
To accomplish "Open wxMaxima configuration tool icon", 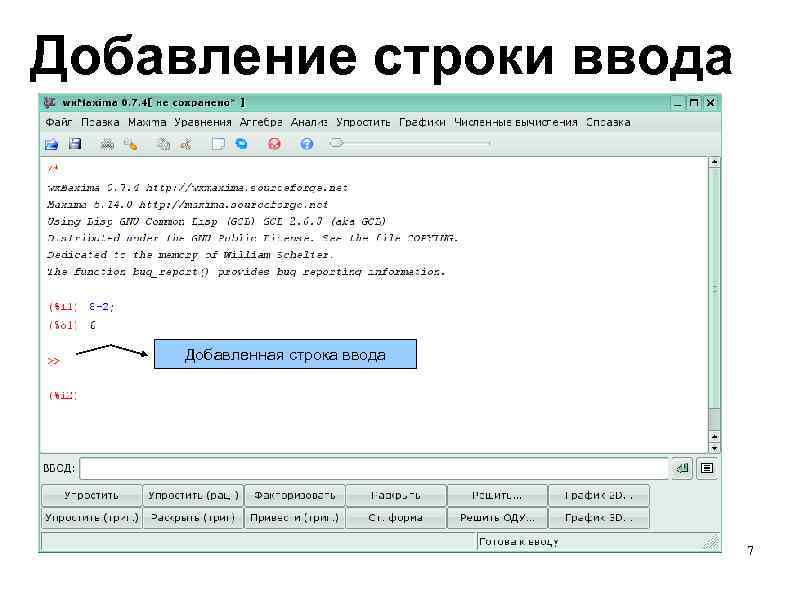I will pos(131,144).
